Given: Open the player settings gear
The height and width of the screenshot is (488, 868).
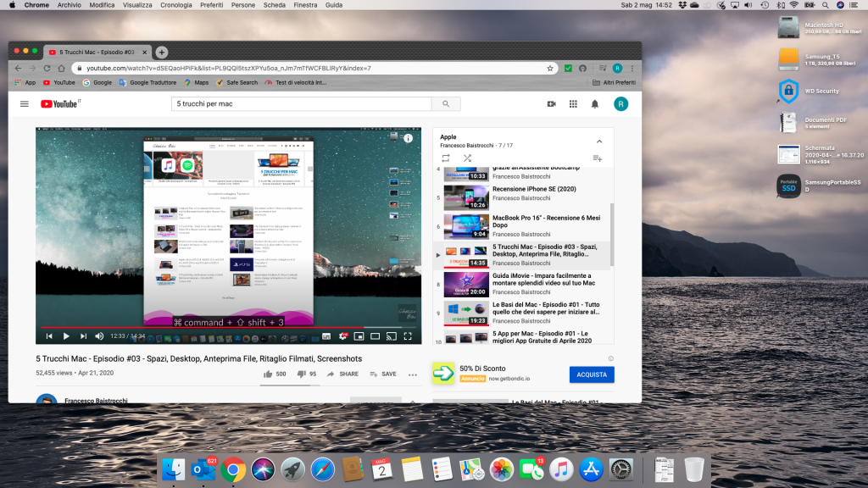Looking at the screenshot, I should click(x=342, y=336).
